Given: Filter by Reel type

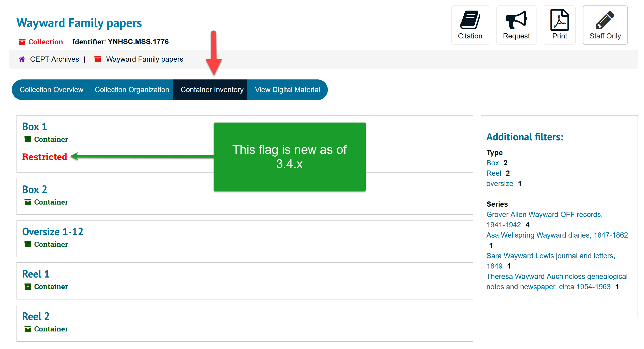Looking at the screenshot, I should [x=494, y=173].
